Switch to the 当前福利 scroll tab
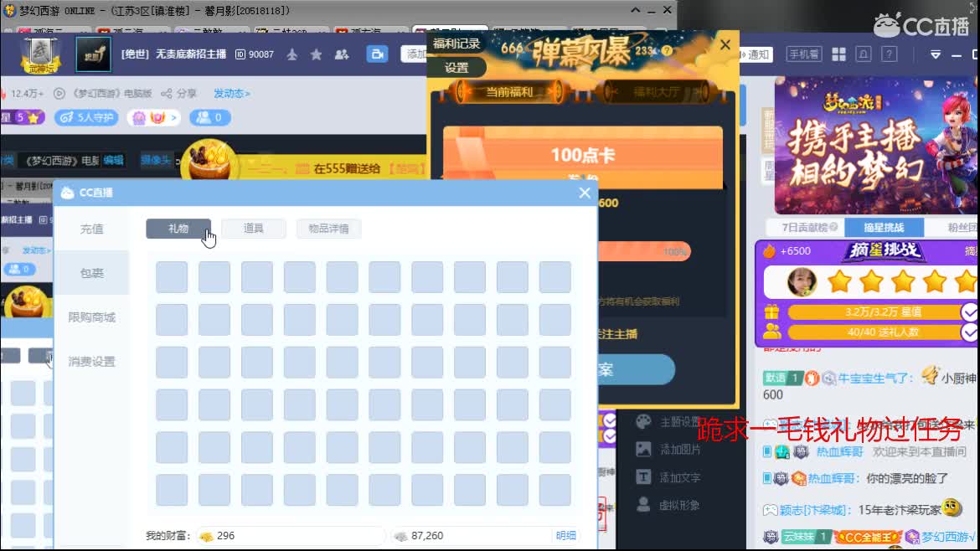This screenshot has width=980, height=551. pyautogui.click(x=509, y=92)
